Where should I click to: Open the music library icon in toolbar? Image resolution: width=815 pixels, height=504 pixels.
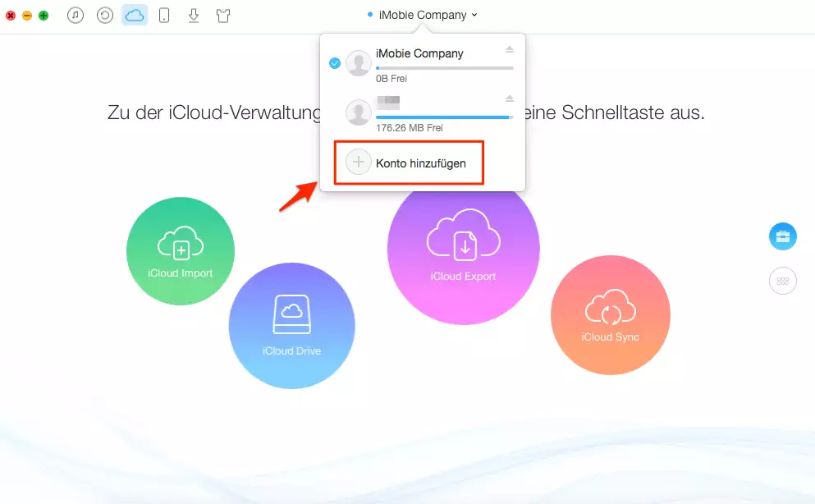click(x=76, y=15)
